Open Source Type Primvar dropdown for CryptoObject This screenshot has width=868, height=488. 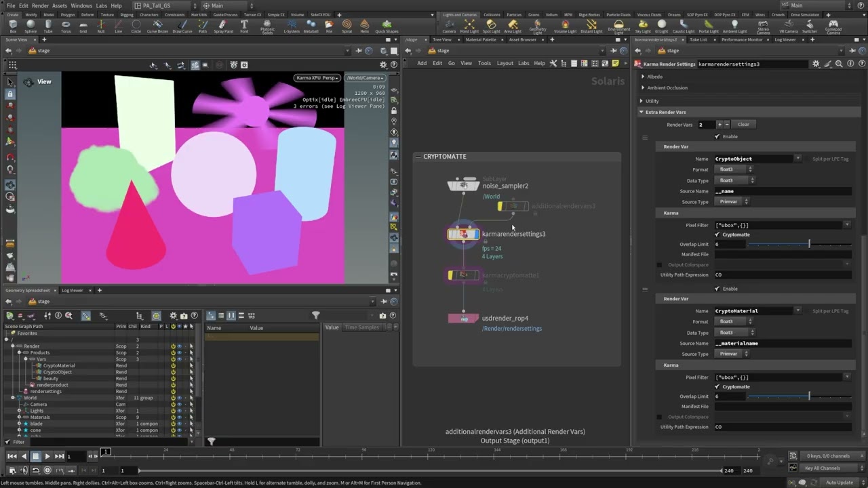pos(732,202)
